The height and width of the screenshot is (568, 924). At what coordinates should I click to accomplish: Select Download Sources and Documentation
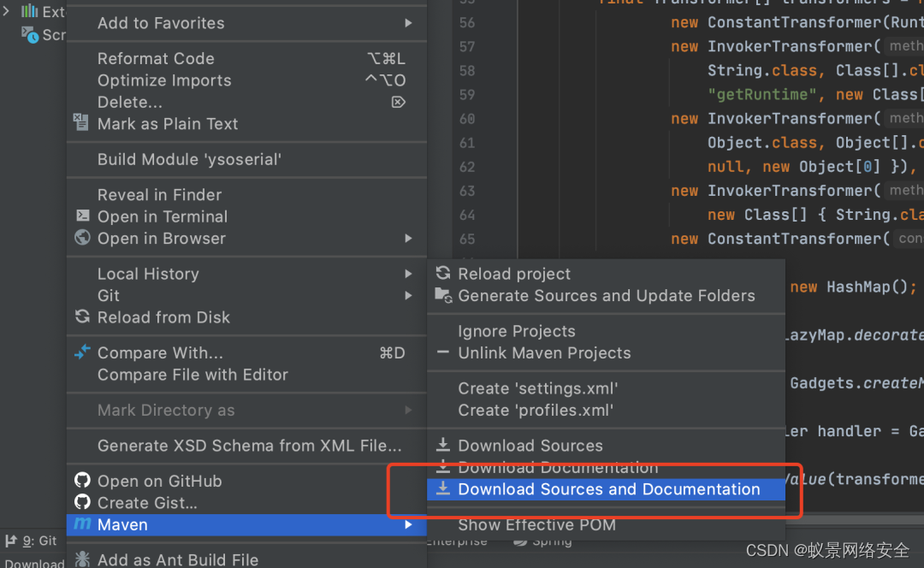click(x=608, y=489)
